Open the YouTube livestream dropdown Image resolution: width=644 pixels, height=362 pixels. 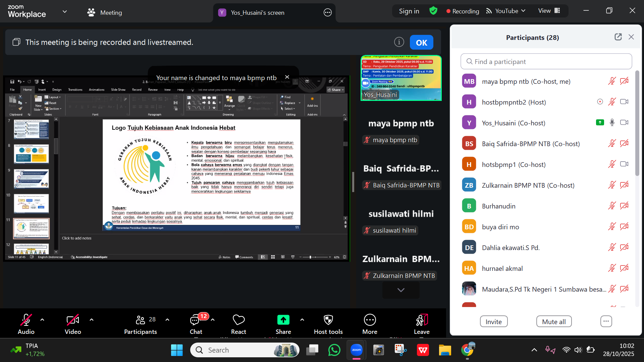tap(506, 11)
